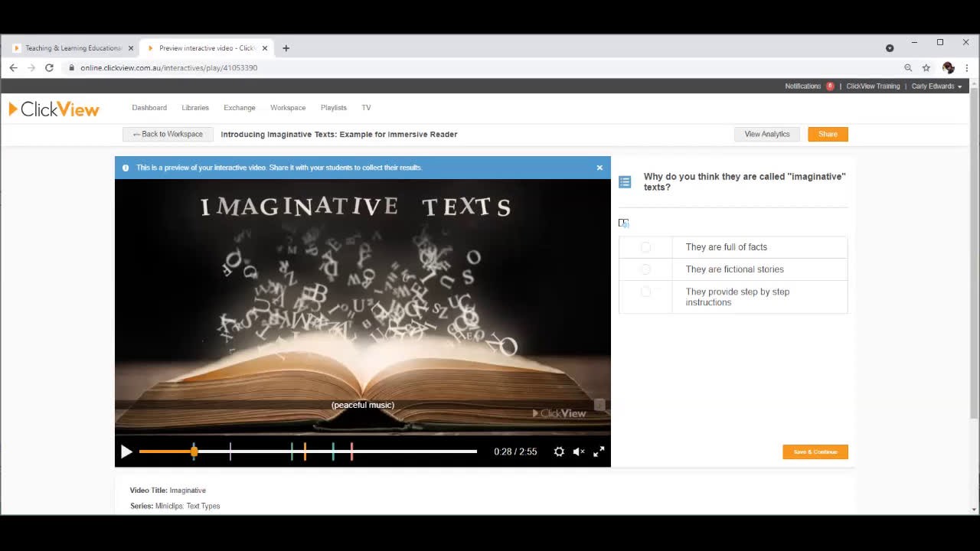Choose "They are fictional stories" answer
The image size is (980, 551).
(x=645, y=269)
